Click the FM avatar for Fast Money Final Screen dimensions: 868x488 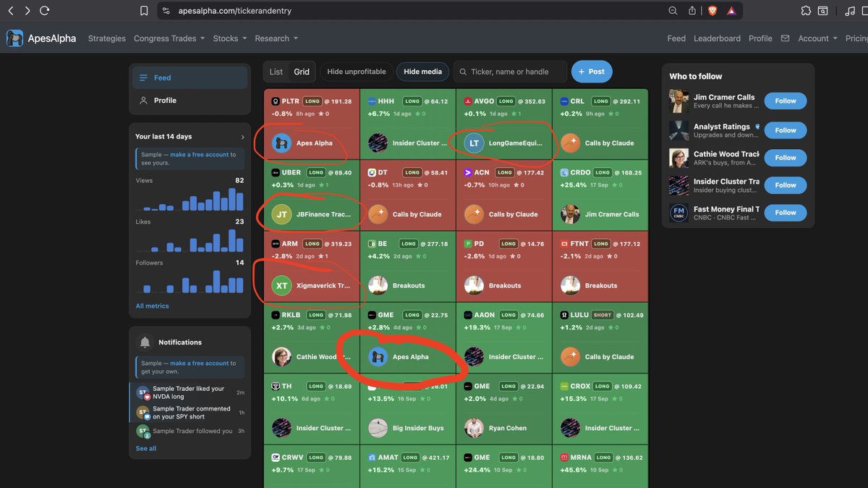tap(678, 213)
